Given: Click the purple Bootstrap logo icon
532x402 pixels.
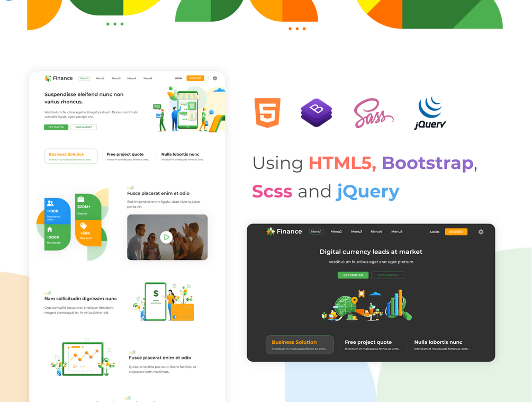Looking at the screenshot, I should (316, 113).
